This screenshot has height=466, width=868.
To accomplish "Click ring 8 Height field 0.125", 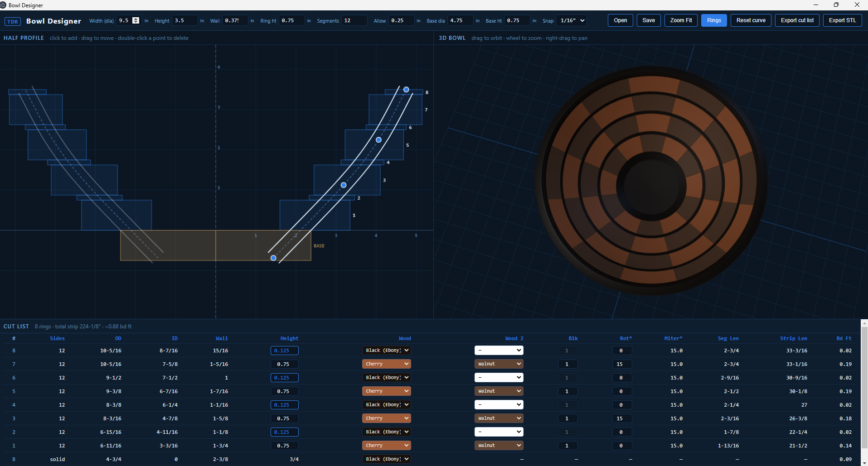I will coord(284,351).
